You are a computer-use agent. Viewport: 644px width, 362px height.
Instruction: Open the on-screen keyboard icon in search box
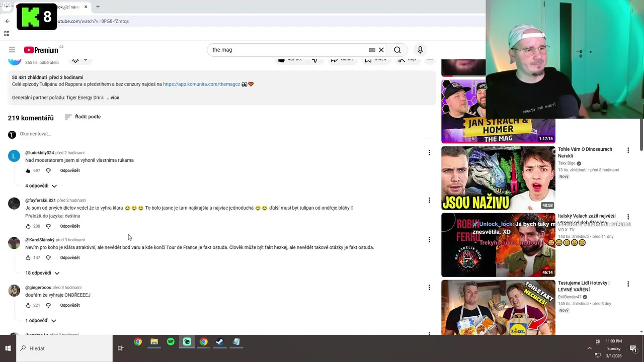(x=372, y=50)
